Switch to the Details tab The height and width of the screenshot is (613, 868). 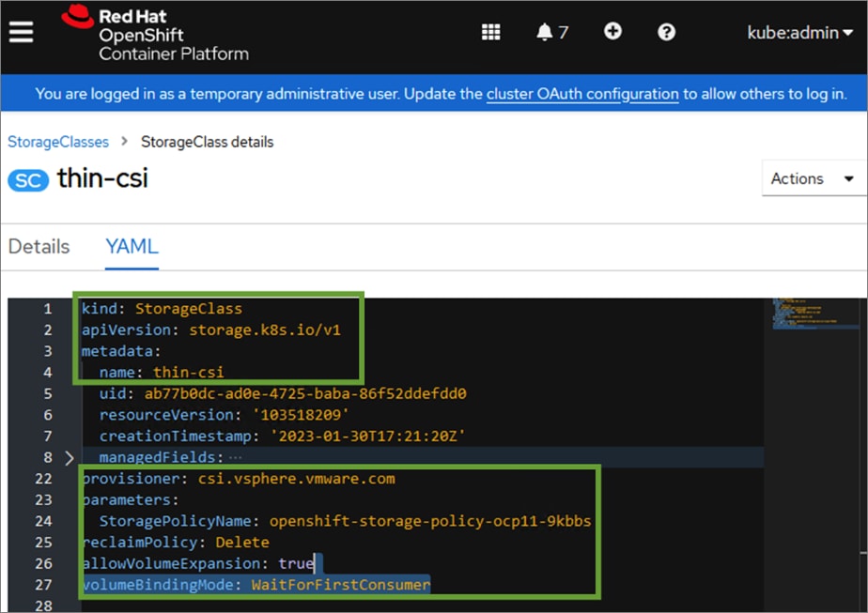[39, 246]
